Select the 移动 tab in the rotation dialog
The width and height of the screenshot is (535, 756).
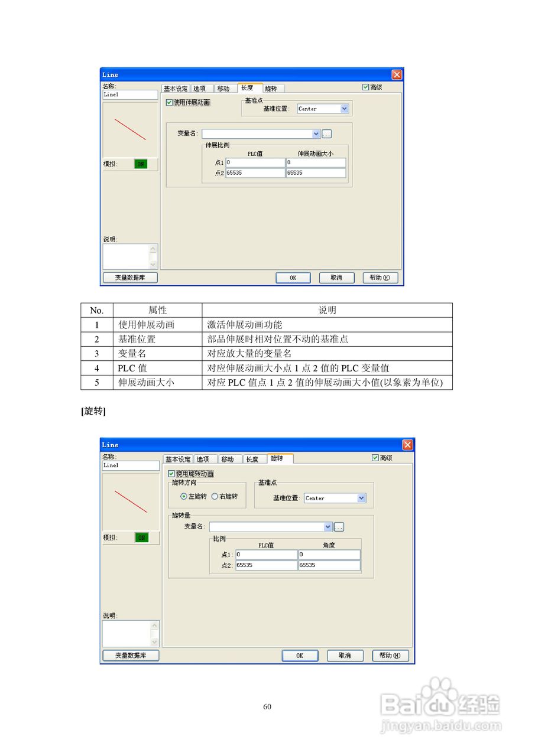[x=229, y=458]
